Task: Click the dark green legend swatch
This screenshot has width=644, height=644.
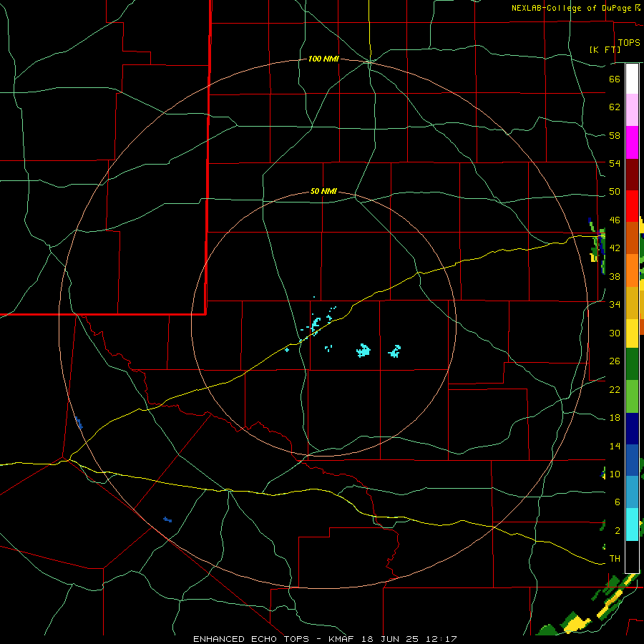Action: pos(632,364)
